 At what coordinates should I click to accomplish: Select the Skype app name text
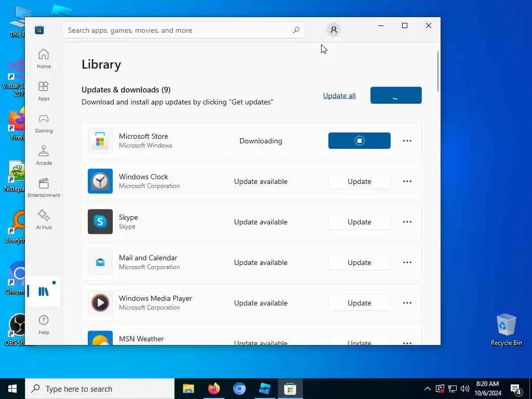pos(128,217)
